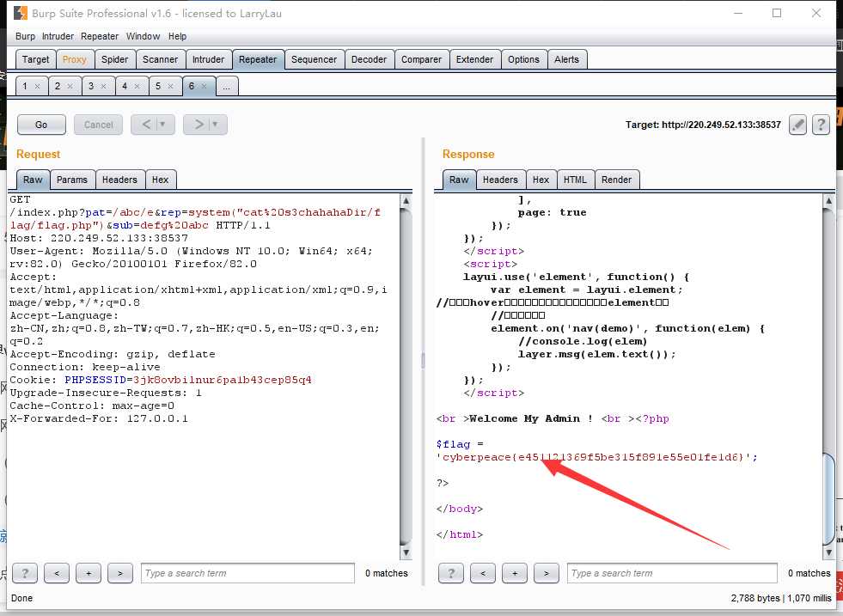Click the X-Forwarded-For header line
This screenshot has width=843, height=616.
click(x=99, y=418)
